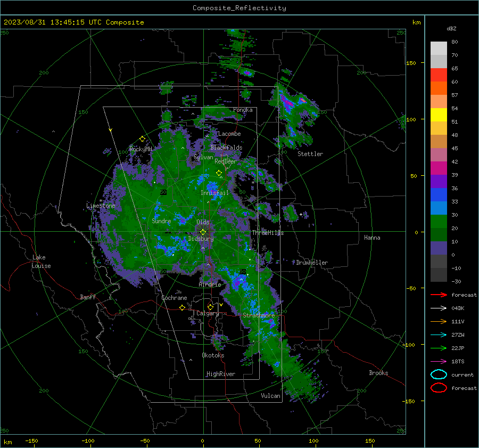Click the Hanna city label
This screenshot has height=448, width=479.
coord(372,238)
